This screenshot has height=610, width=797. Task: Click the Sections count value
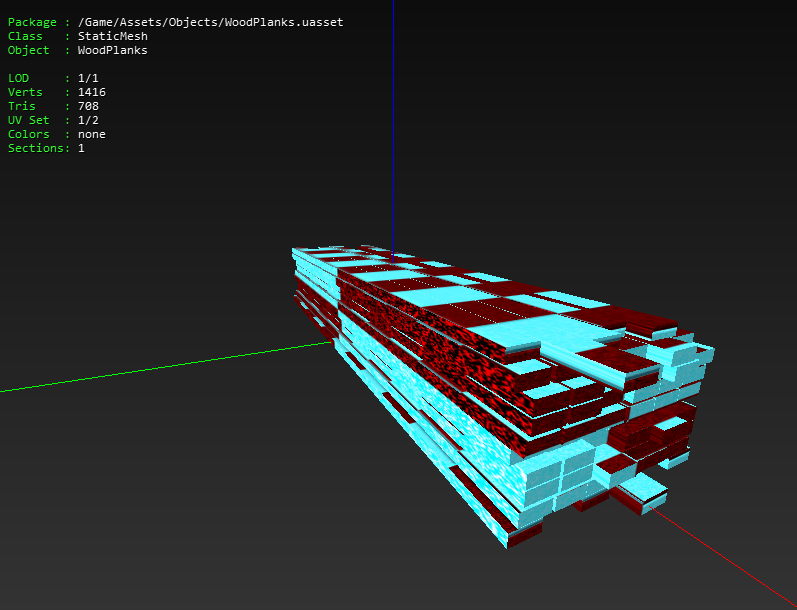point(81,148)
